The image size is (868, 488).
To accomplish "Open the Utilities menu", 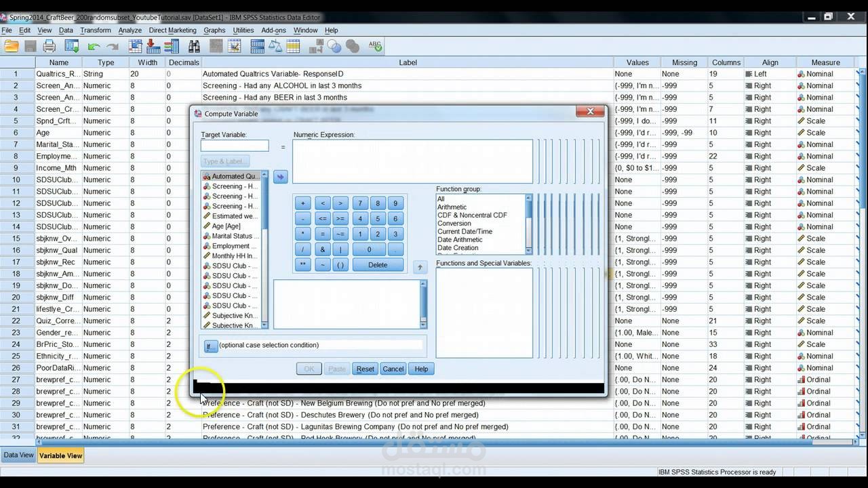I will (x=243, y=30).
